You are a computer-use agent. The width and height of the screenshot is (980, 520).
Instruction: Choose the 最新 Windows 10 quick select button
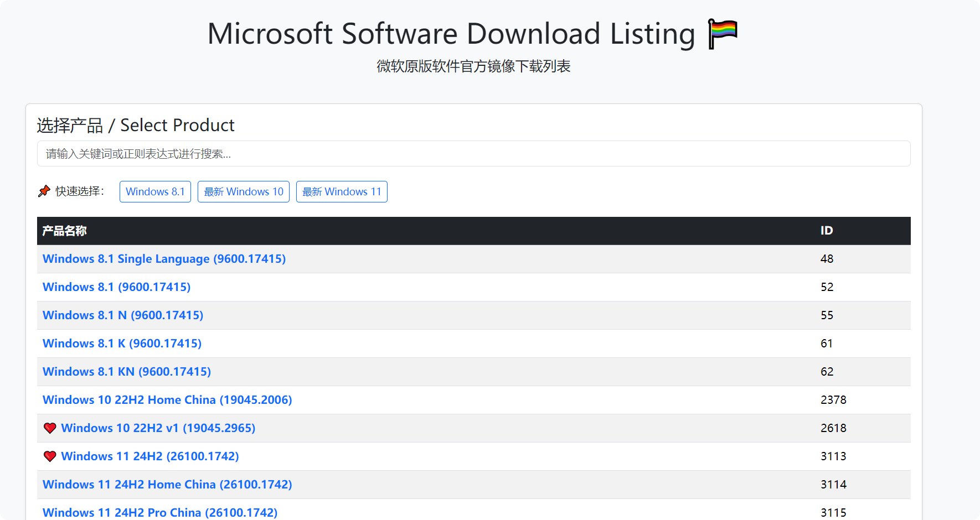tap(244, 192)
